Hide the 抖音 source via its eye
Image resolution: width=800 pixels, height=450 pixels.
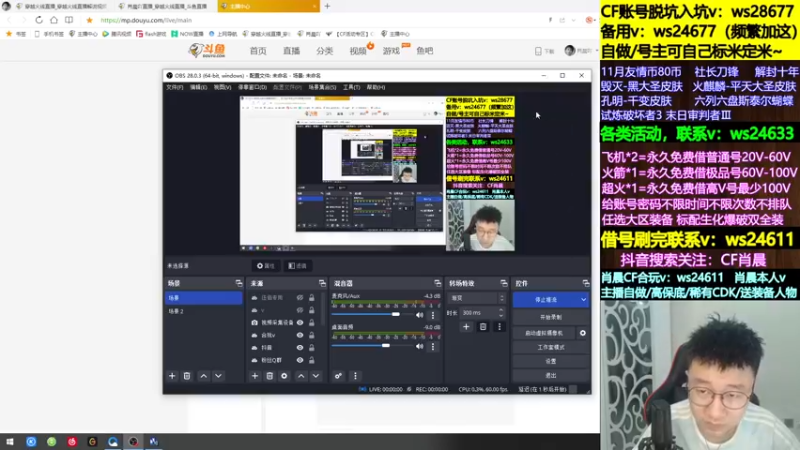300,347
